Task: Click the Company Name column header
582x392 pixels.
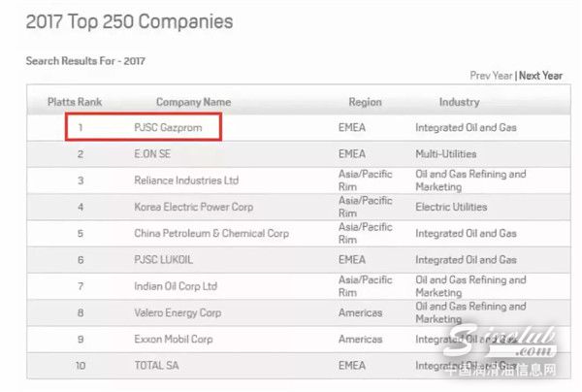Action: click(x=193, y=102)
